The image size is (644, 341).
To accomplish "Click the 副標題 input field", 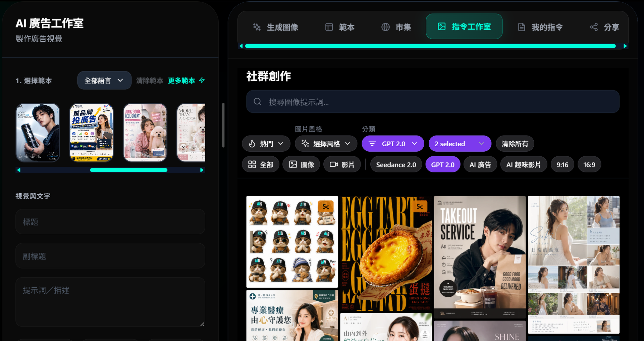I will pos(110,256).
